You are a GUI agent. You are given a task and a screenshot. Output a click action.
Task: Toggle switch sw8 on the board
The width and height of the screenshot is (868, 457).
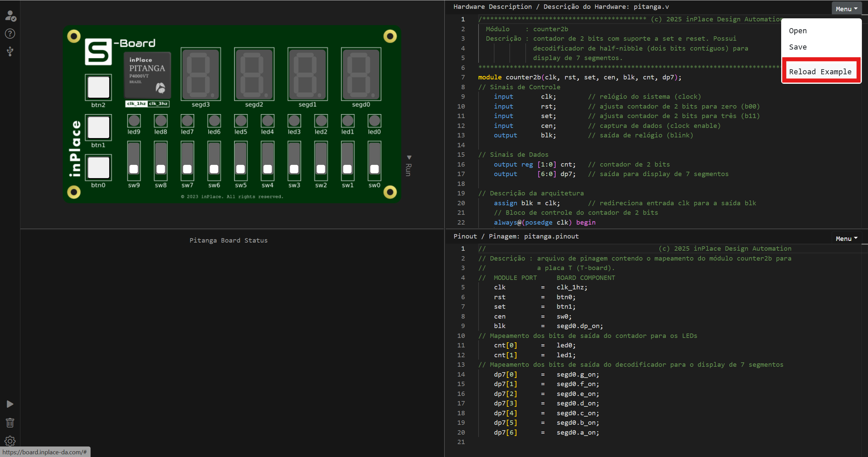161,161
